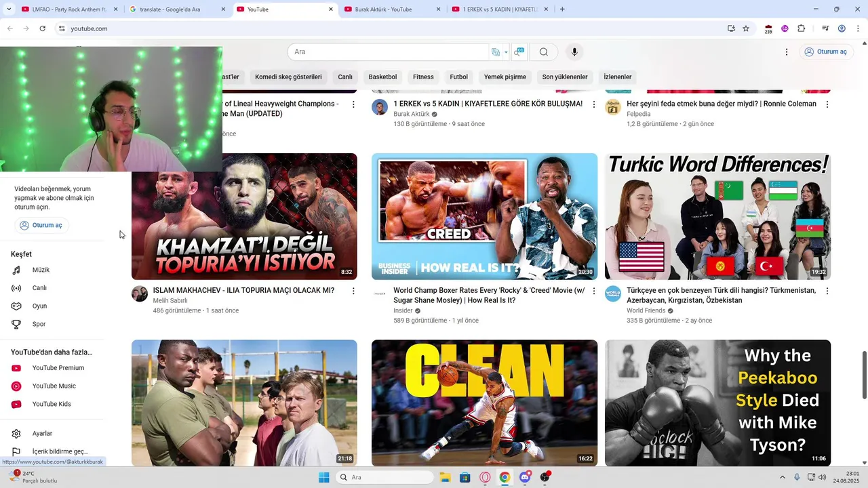Open the 21:18 soldiers video thumbnail
The height and width of the screenshot is (488, 868).
tap(244, 403)
